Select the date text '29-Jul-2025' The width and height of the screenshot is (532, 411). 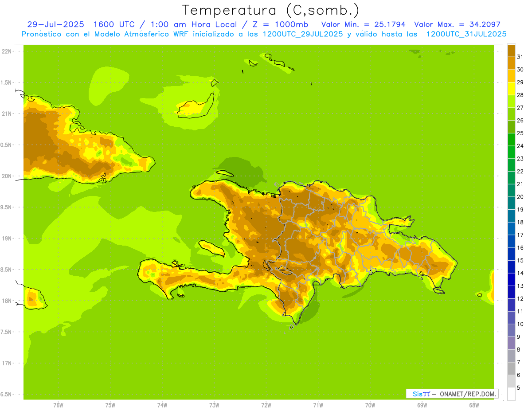coord(55,24)
